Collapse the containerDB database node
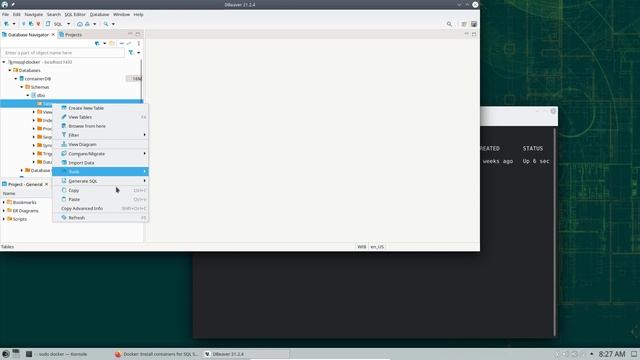The width and height of the screenshot is (640, 360). click(x=16, y=78)
